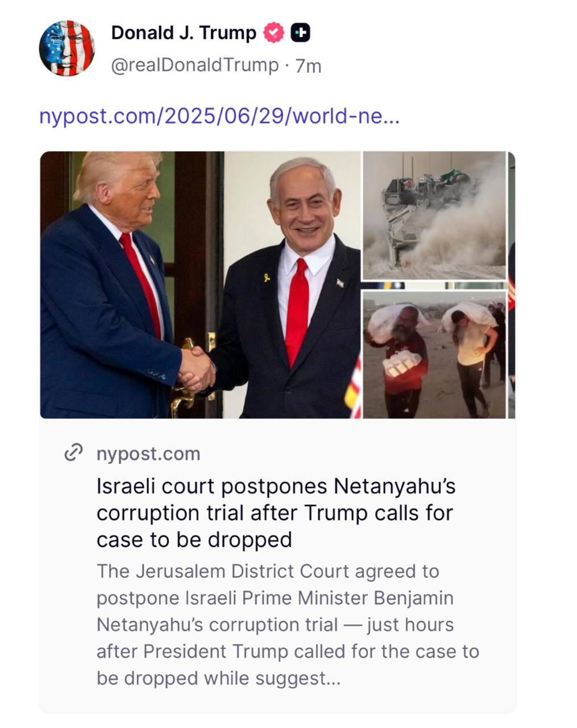
Task: Click the black plus badge beside the name
Action: click(x=300, y=33)
